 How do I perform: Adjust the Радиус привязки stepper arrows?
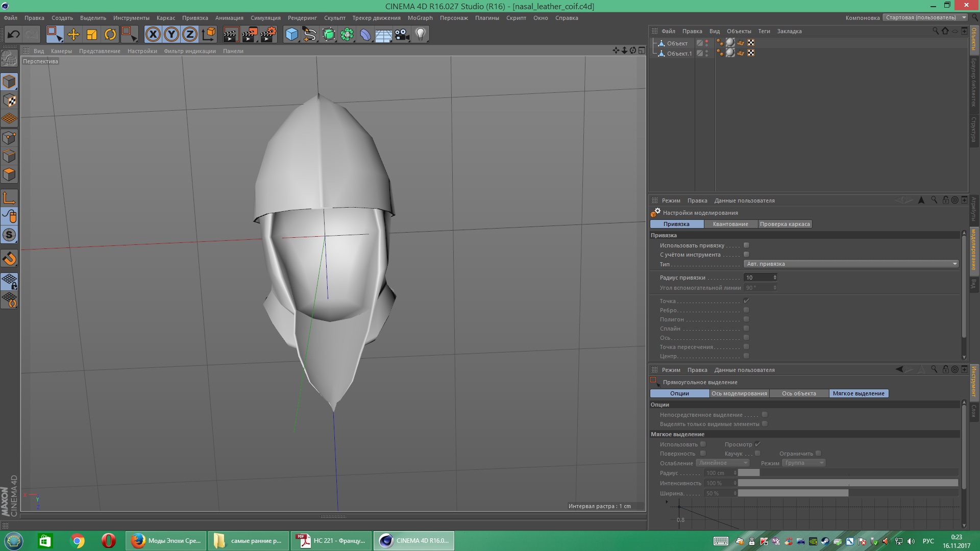tap(774, 278)
